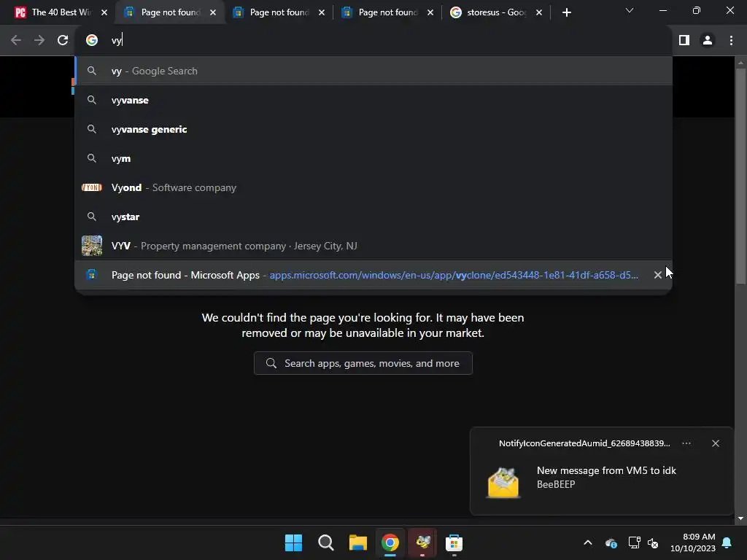Image resolution: width=747 pixels, height=560 pixels.
Task: Open the Windows Start menu
Action: (293, 542)
